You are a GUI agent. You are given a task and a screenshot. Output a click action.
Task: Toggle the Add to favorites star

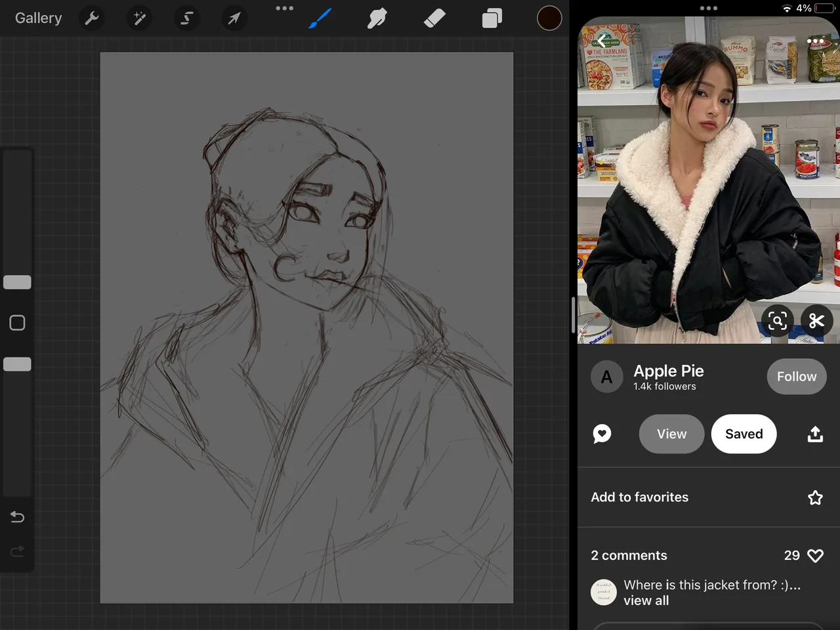815,497
